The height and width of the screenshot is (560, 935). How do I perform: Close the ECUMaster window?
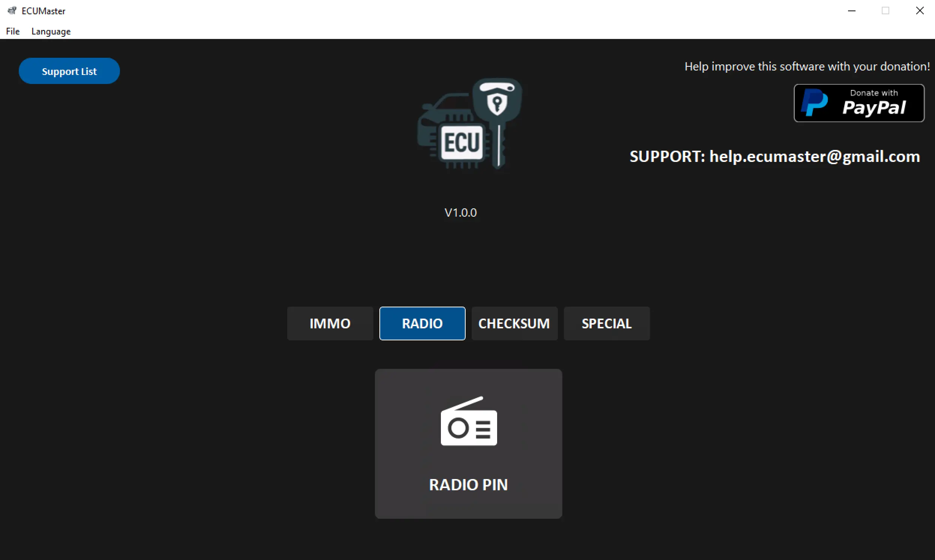tap(920, 10)
